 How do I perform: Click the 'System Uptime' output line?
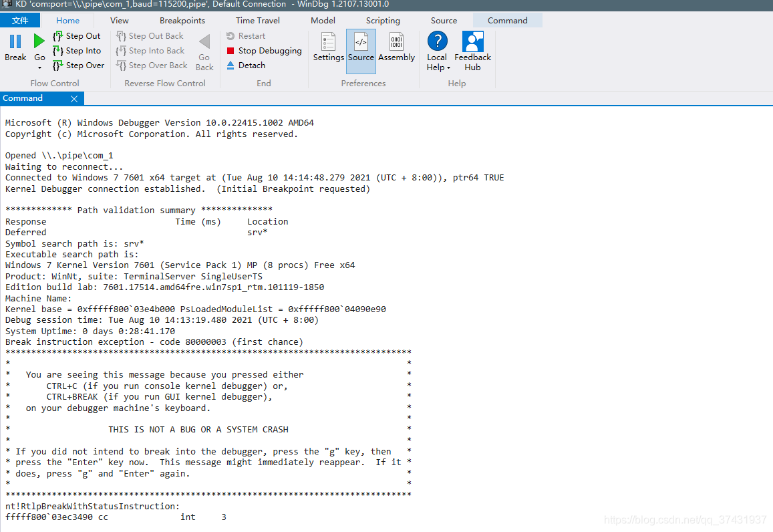point(90,331)
